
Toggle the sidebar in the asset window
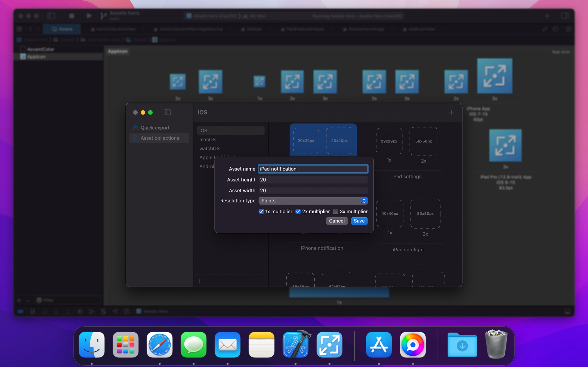coord(167,112)
